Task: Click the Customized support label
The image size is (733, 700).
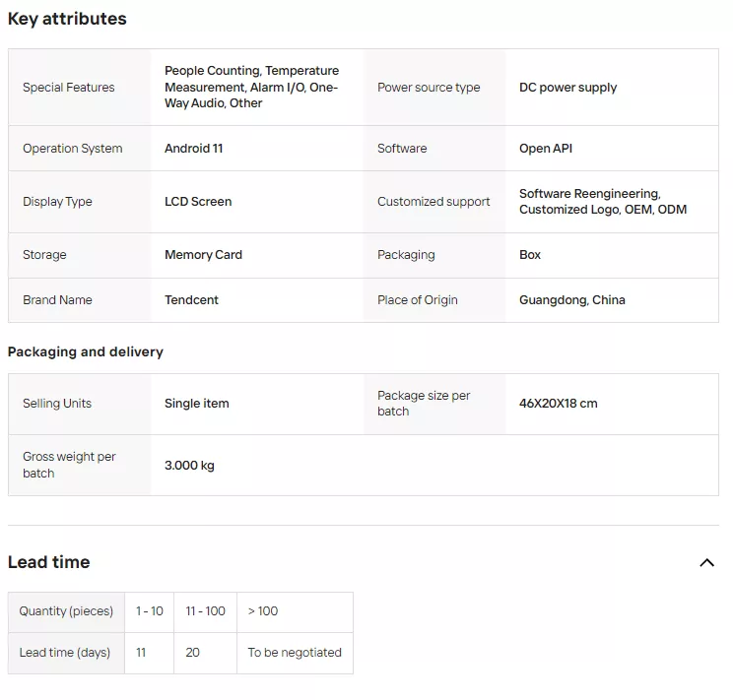Action: pos(433,202)
